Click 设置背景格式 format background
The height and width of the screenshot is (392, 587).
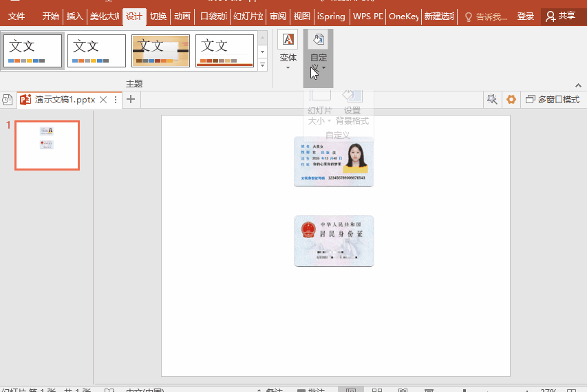coord(352,109)
